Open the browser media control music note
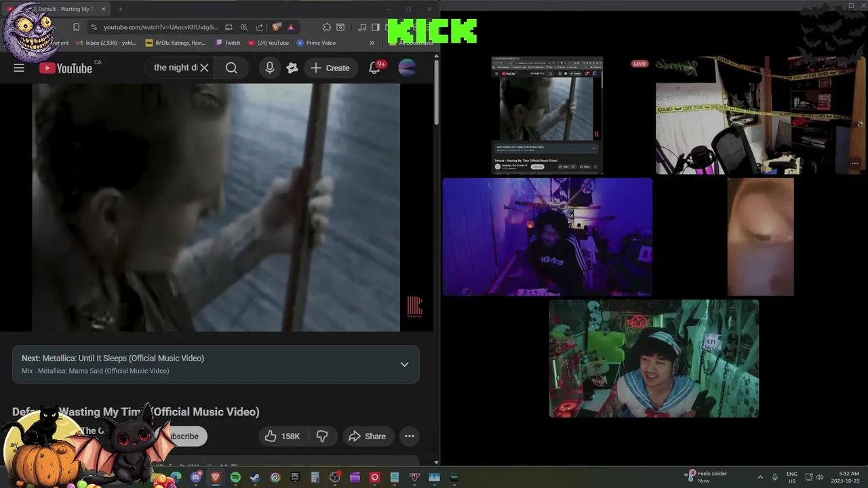The height and width of the screenshot is (488, 868). (362, 27)
